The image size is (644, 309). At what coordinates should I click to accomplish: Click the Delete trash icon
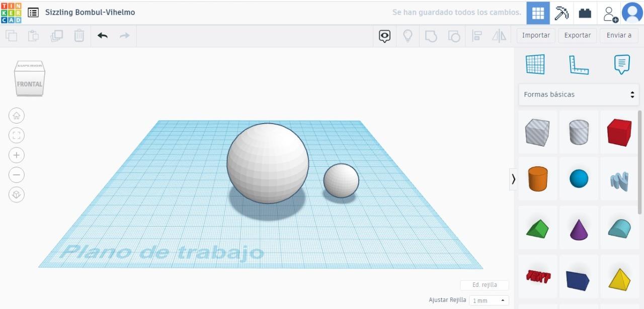tap(79, 36)
